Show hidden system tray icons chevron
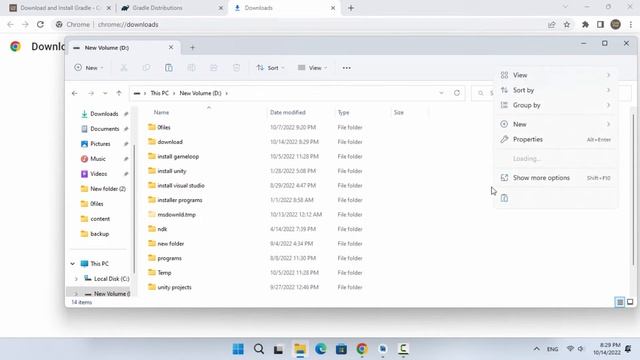 click(536, 349)
